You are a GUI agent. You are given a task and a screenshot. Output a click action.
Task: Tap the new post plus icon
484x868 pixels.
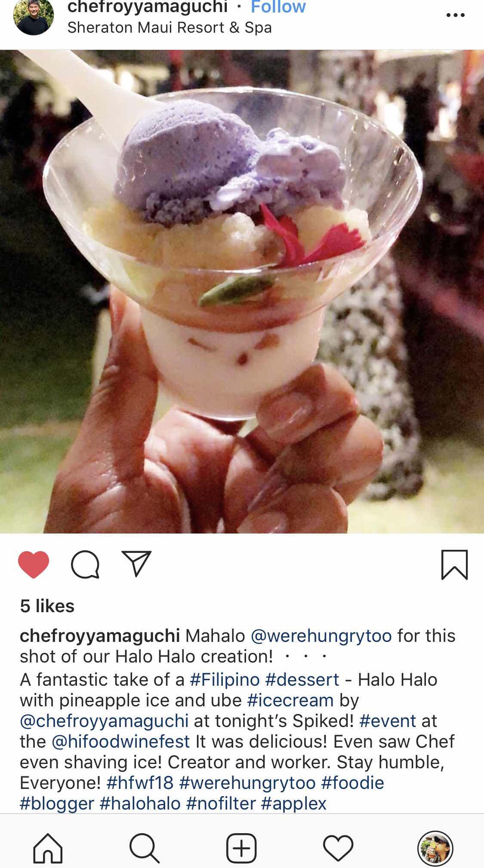coord(241,848)
